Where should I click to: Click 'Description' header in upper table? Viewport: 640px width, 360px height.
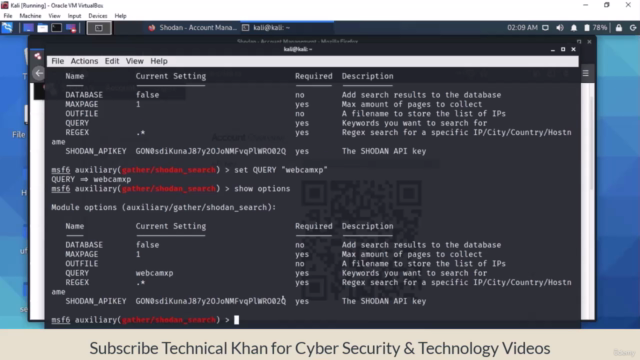[x=367, y=76]
